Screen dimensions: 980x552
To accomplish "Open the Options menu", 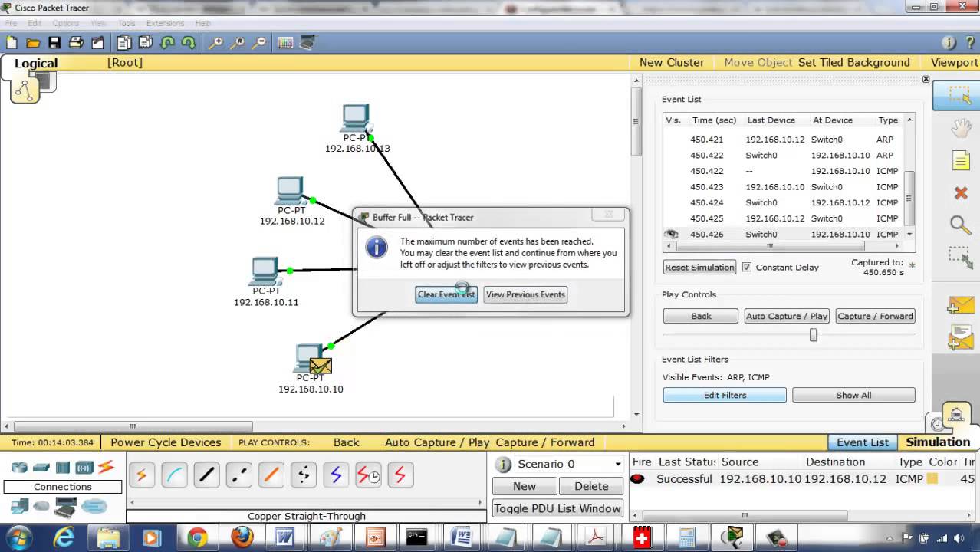I will coord(66,24).
